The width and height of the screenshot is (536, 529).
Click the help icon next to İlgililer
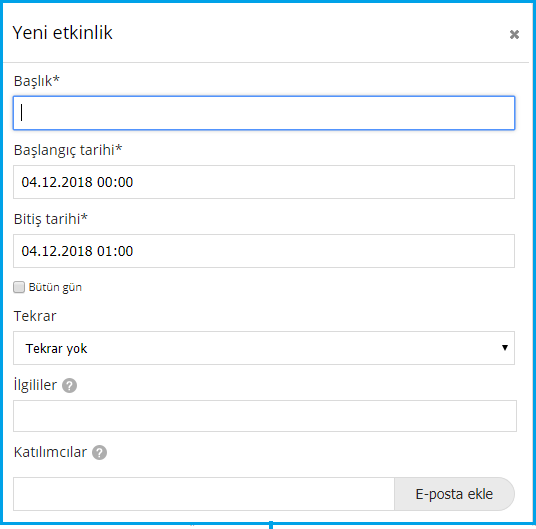(69, 386)
